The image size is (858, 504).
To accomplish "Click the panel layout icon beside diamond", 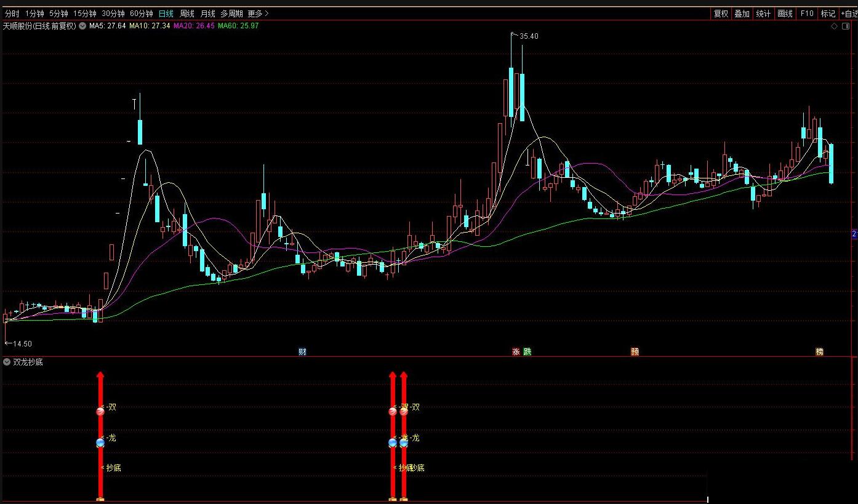I will tap(846, 26).
